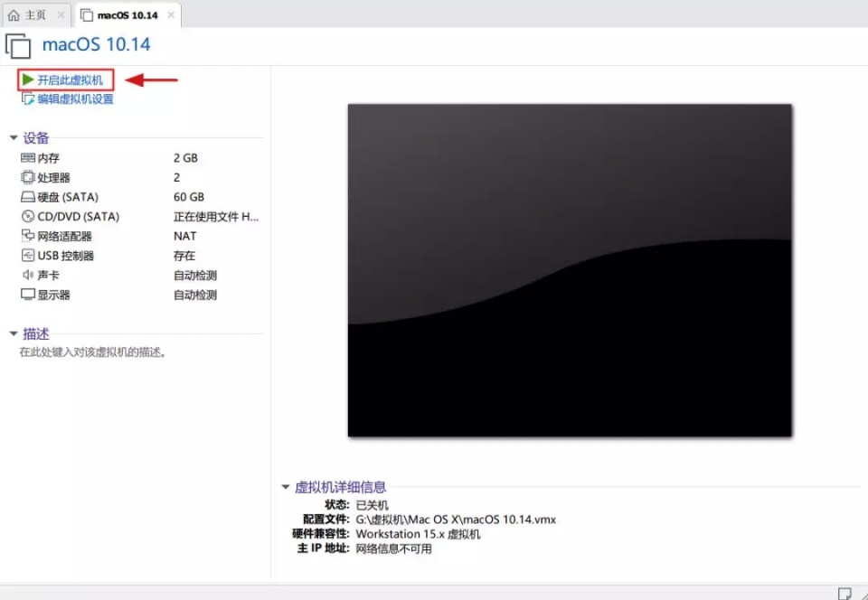The height and width of the screenshot is (600, 868).
Task: Click the edit settings pencil icon
Action: (28, 99)
